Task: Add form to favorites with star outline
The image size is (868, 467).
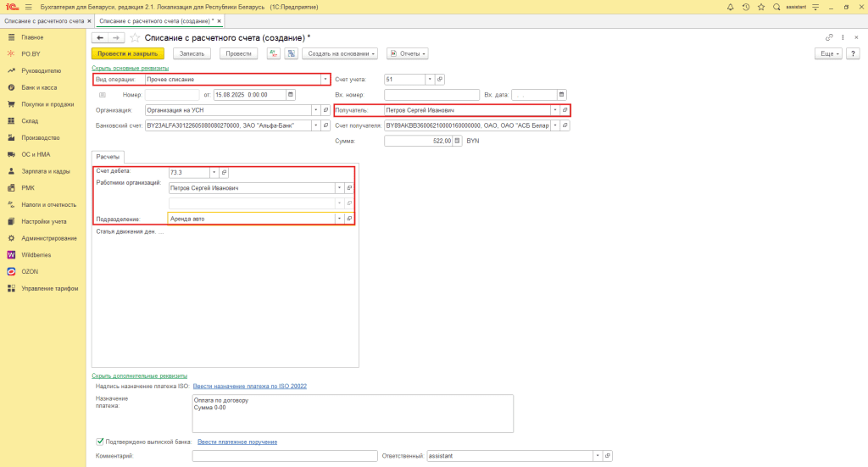Action: point(135,38)
